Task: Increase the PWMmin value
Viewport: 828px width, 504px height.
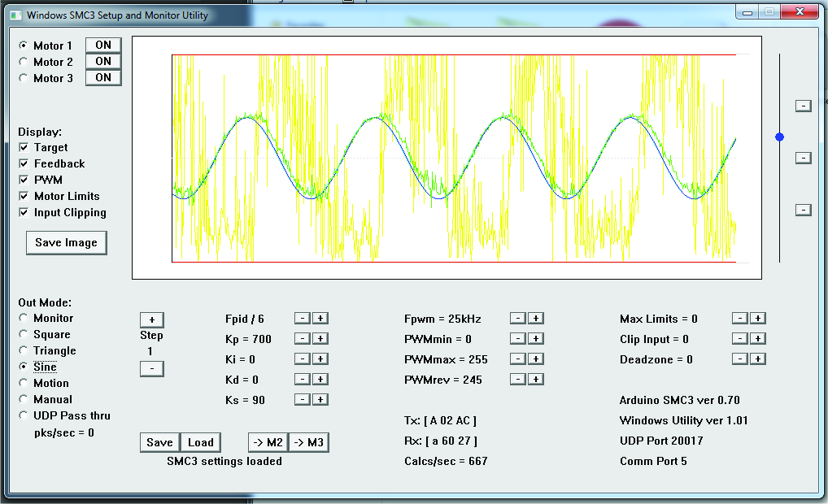Action: click(536, 338)
